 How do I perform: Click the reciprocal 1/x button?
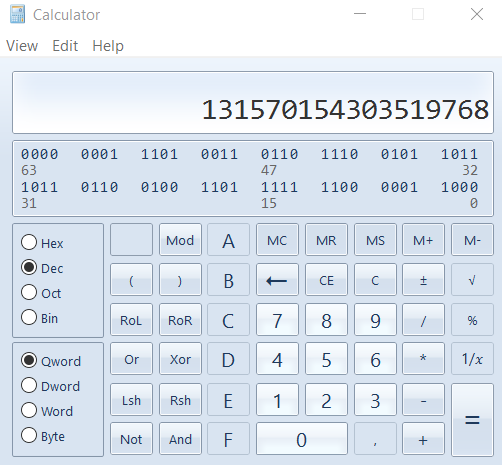pyautogui.click(x=472, y=359)
